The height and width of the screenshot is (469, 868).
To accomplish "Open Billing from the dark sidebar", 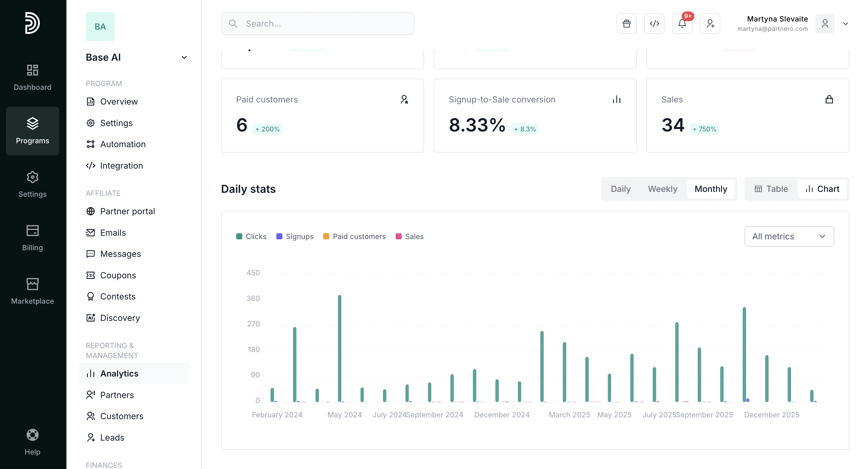I will (x=32, y=238).
